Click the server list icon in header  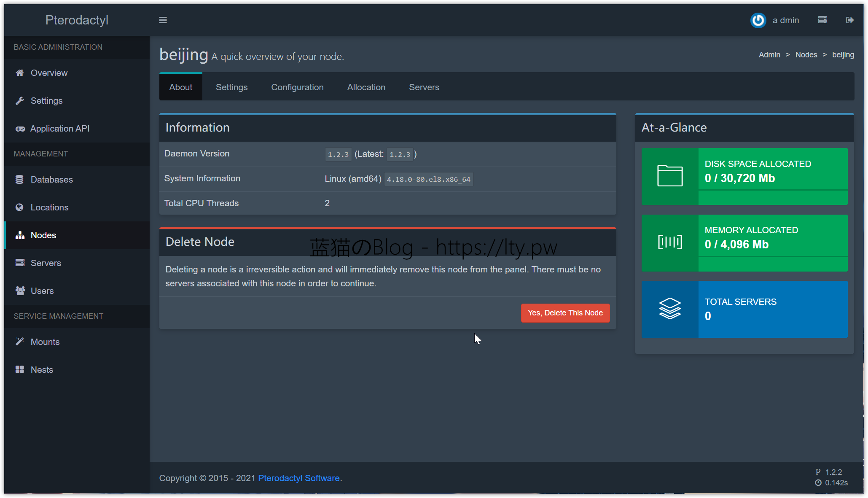click(822, 20)
